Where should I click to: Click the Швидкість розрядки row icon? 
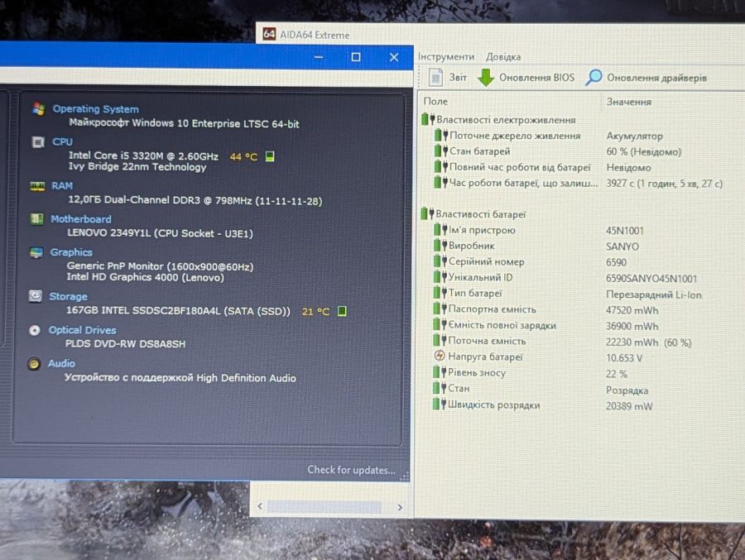tap(440, 404)
